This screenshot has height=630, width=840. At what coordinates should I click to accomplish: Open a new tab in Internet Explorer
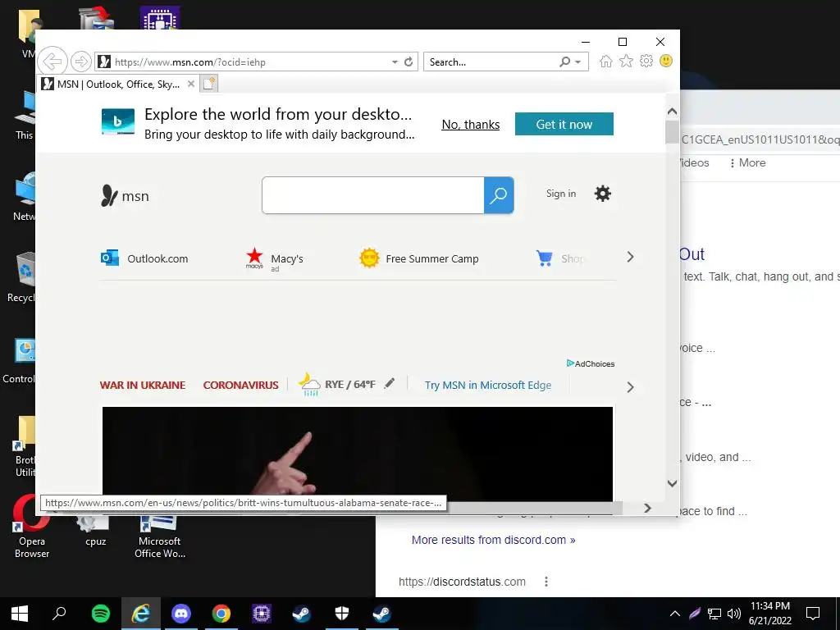[x=209, y=84]
